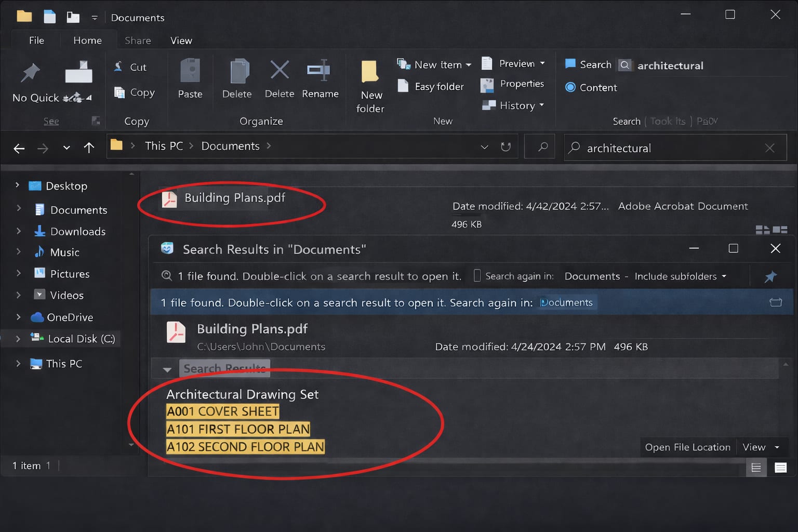The height and width of the screenshot is (532, 798).
Task: Open the History dropdown
Action: click(x=542, y=105)
